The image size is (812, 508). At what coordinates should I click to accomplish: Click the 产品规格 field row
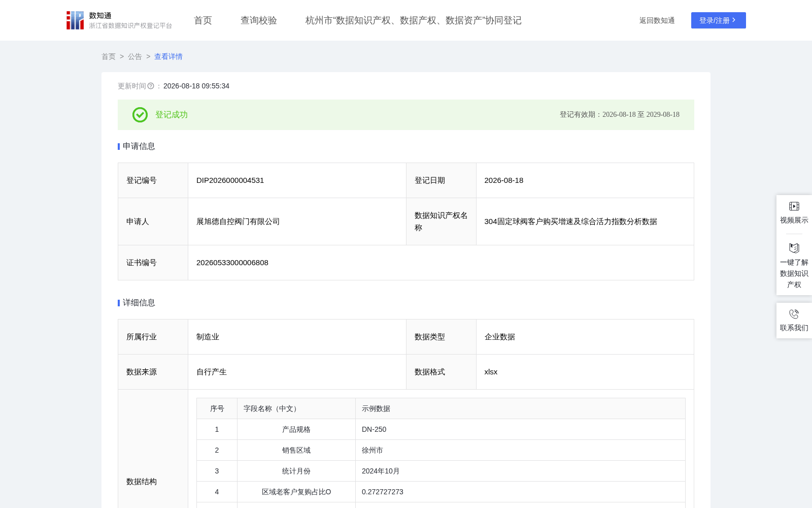[441, 429]
